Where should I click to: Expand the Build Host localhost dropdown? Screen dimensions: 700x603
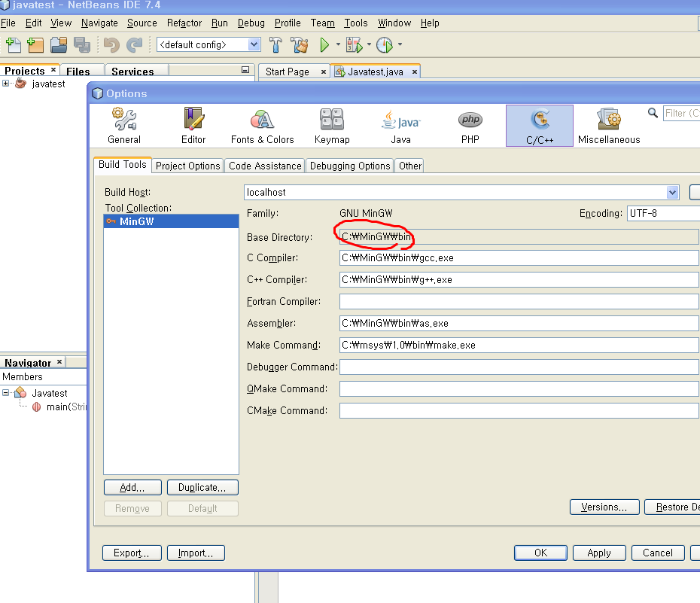coord(672,192)
